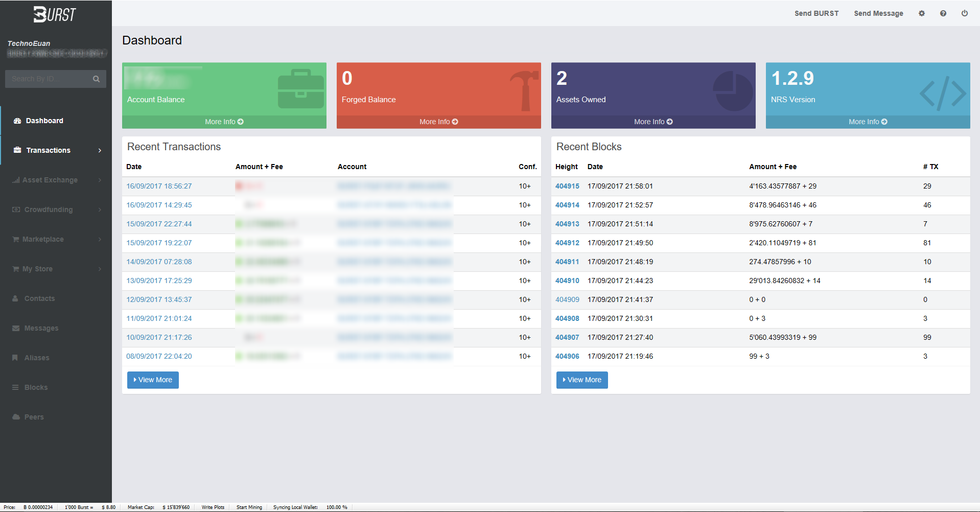Open block height 404915
This screenshot has height=512, width=980.
(567, 186)
